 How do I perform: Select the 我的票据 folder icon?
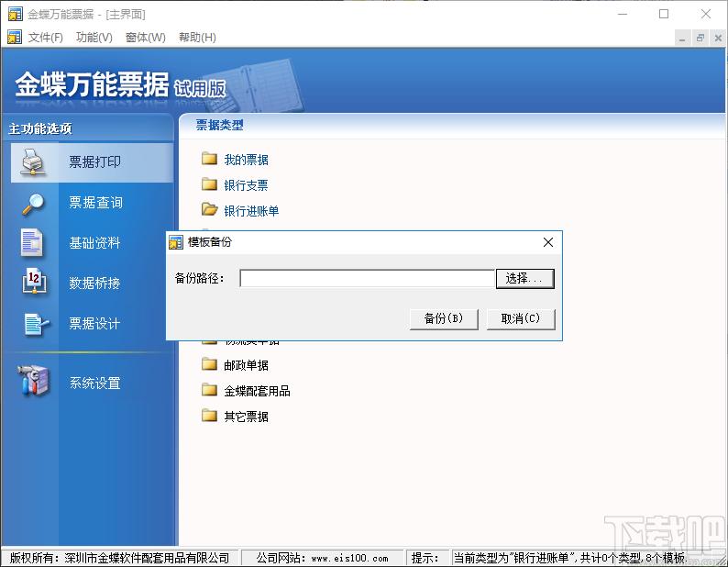209,159
